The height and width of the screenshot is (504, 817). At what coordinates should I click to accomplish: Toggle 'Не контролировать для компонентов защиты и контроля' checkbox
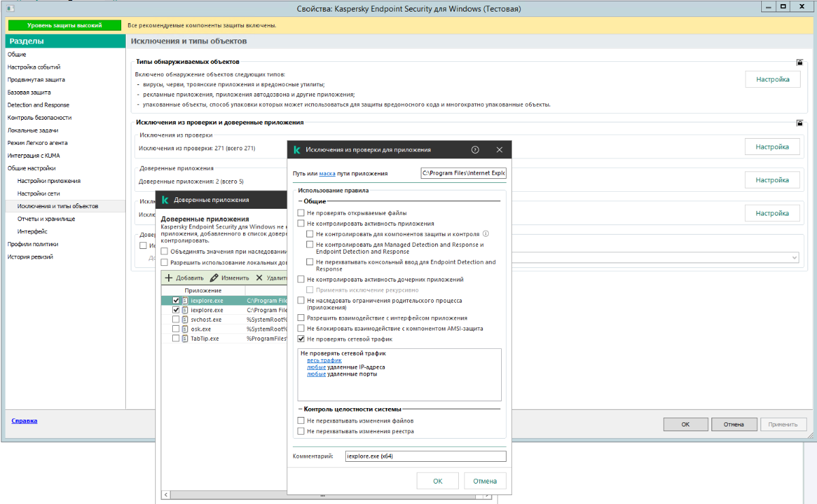[310, 234]
